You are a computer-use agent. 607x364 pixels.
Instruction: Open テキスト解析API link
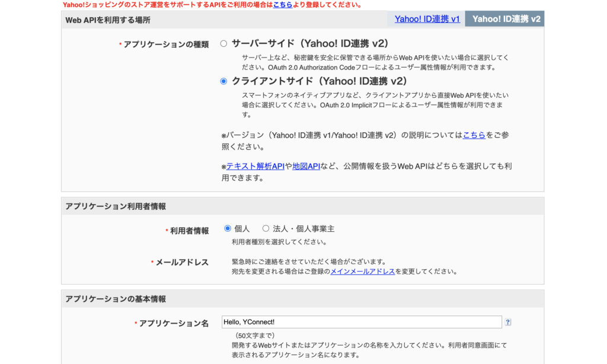pos(255,167)
